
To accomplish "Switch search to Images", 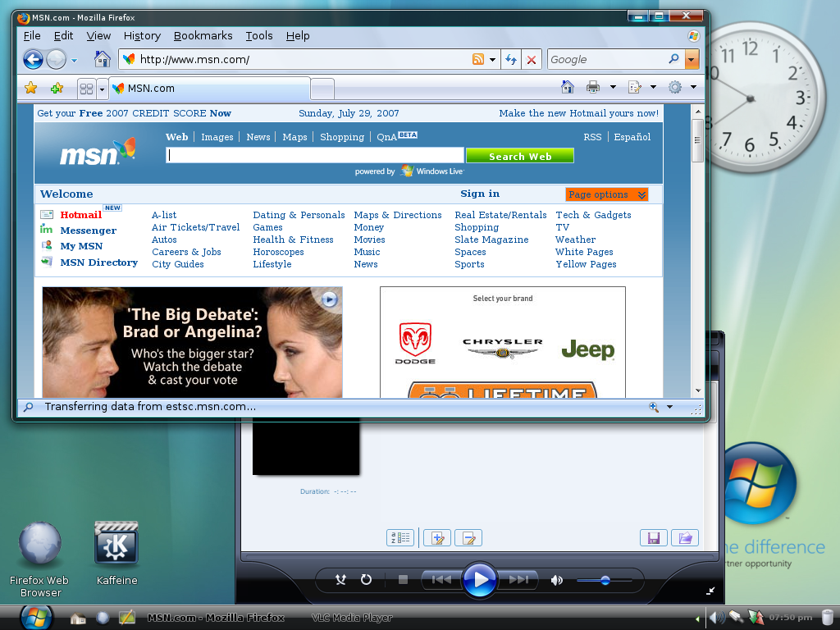I will 217,137.
